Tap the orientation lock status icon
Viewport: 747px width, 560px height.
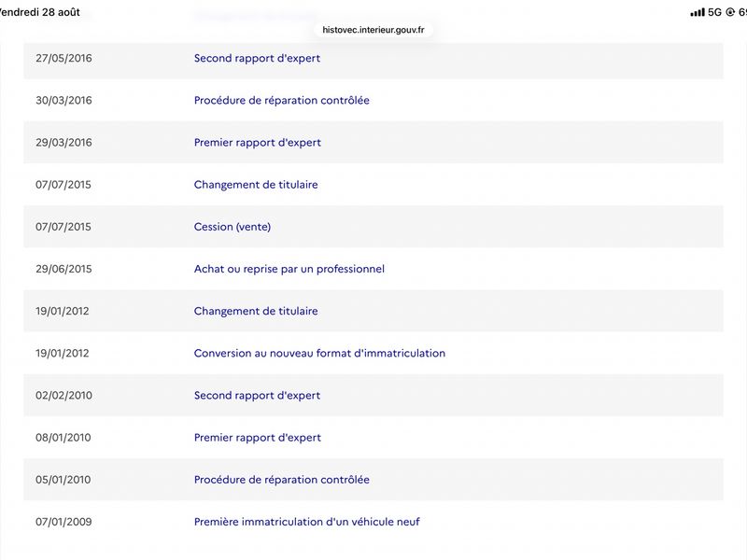coord(730,12)
